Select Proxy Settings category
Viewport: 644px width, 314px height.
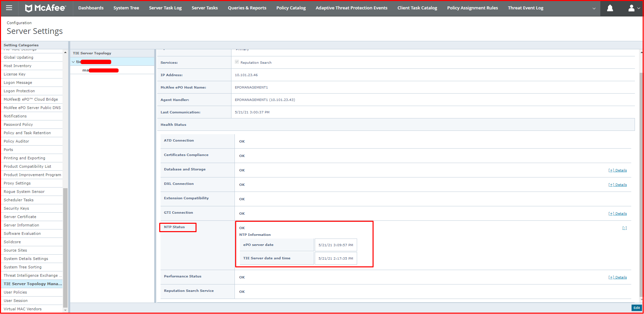point(32,183)
